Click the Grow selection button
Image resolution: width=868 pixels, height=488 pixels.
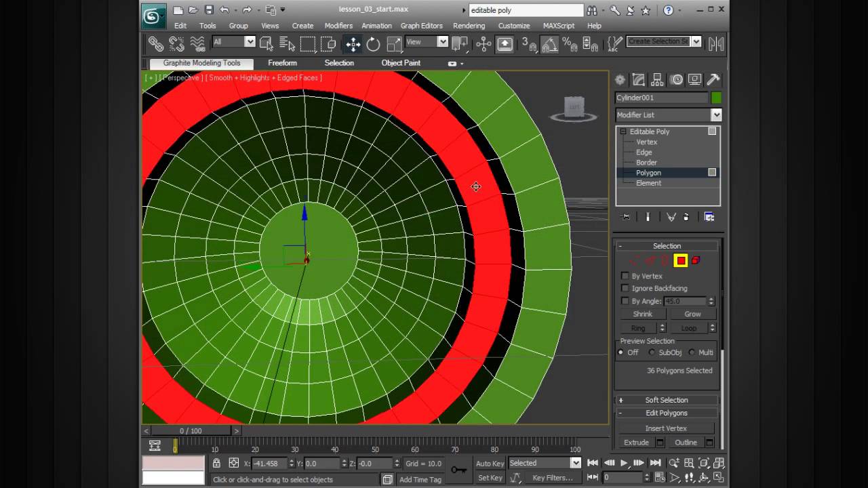[692, 314]
